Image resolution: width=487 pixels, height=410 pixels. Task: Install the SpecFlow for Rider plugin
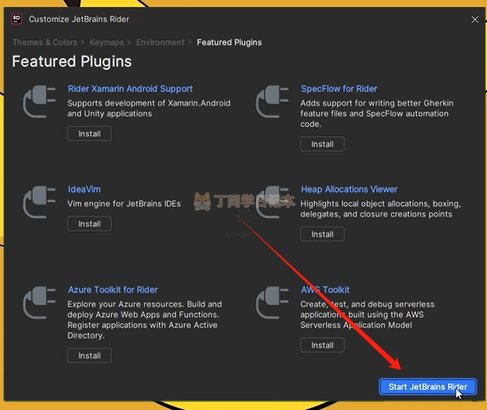[x=322, y=144]
